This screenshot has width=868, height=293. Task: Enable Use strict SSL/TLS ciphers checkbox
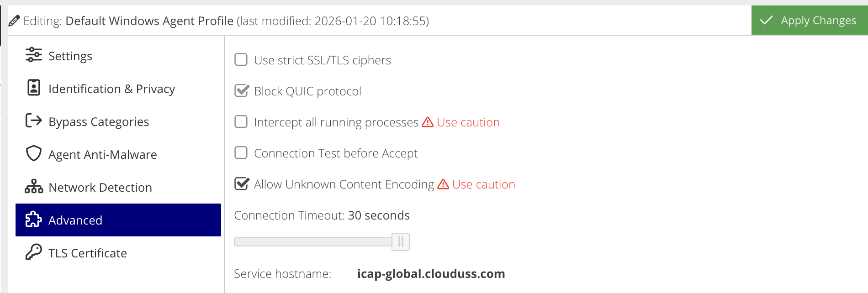coord(241,60)
